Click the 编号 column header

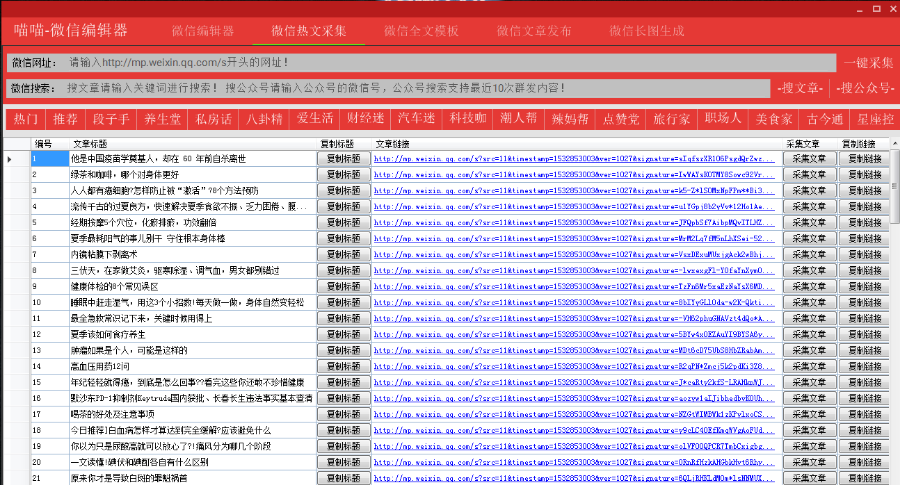point(49,144)
